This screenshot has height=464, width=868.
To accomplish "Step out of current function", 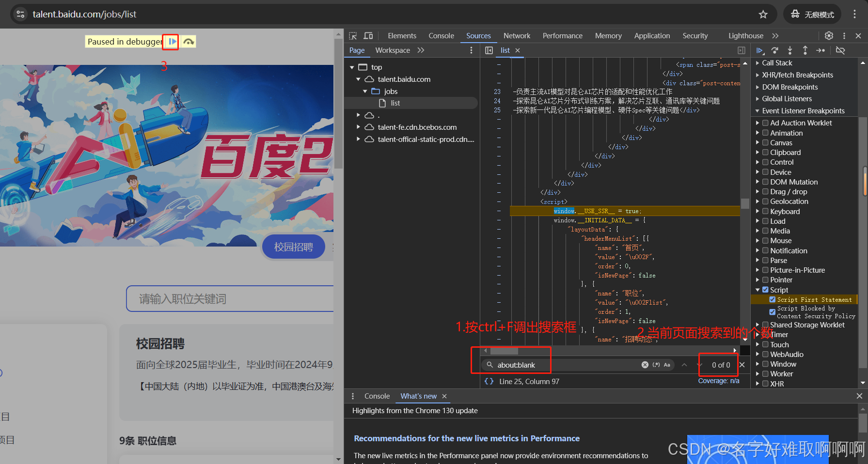I will [x=805, y=50].
